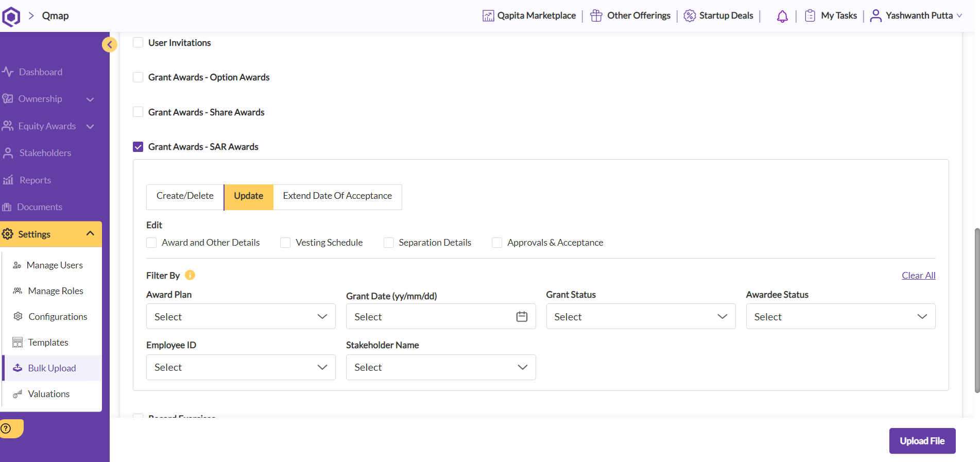Collapse sidebar with yellow arrow button

point(109,45)
